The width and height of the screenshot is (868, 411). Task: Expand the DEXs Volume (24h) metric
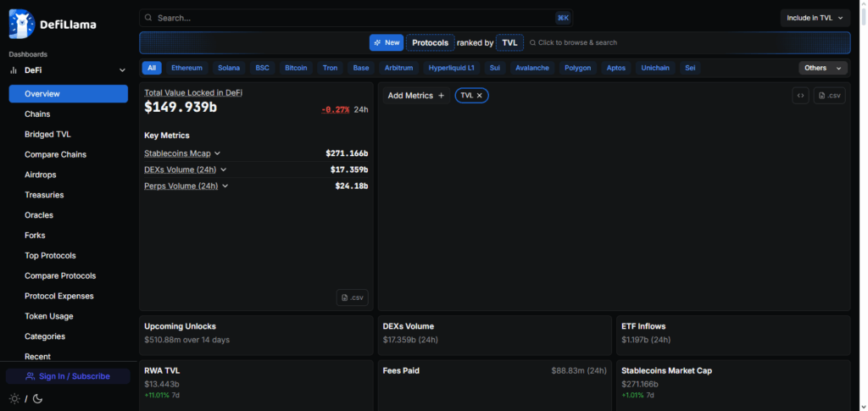(223, 169)
